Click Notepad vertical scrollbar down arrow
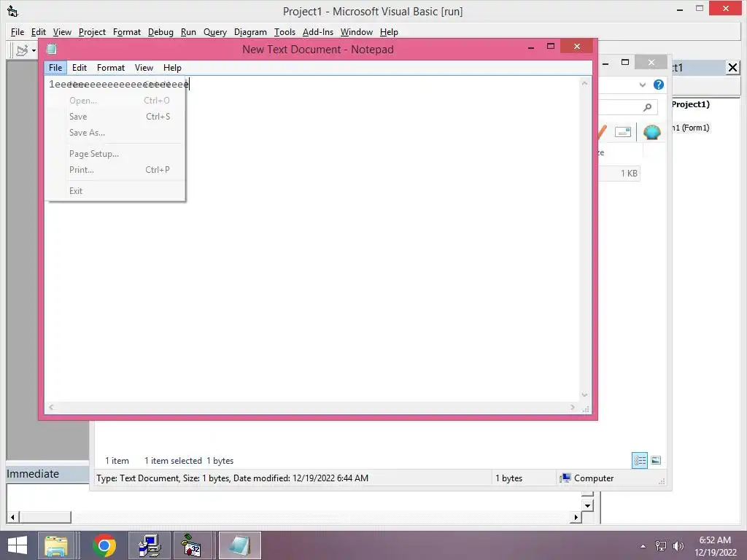 coord(584,395)
